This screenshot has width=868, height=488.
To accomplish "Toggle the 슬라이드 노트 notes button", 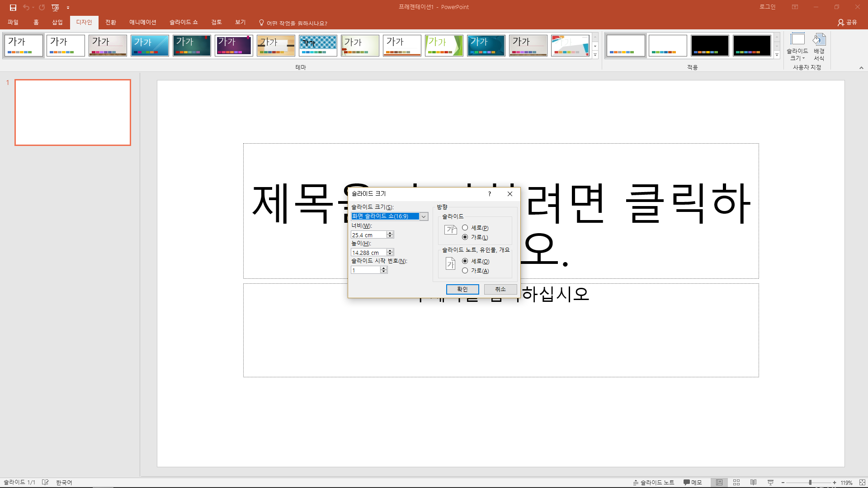I will [x=653, y=483].
